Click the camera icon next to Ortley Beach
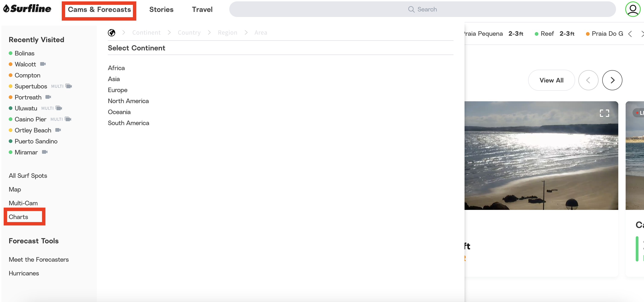 pos(58,130)
